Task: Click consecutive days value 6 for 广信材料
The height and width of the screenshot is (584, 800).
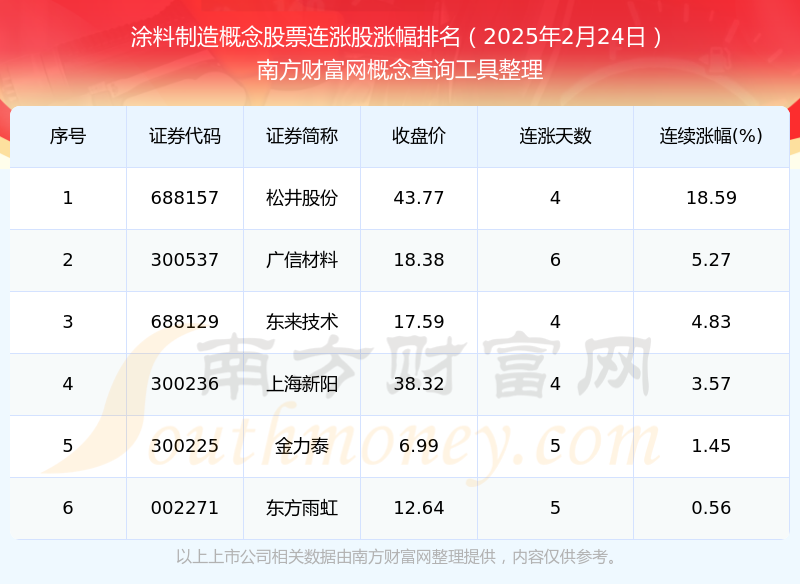Action: click(555, 260)
